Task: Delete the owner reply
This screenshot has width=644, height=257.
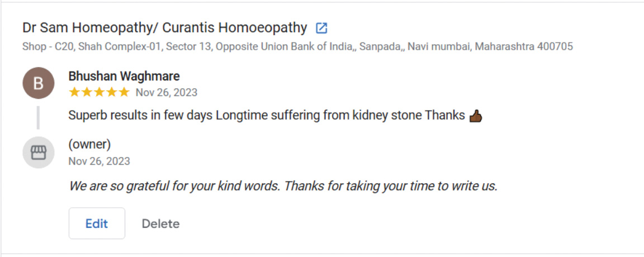Action: pyautogui.click(x=160, y=223)
